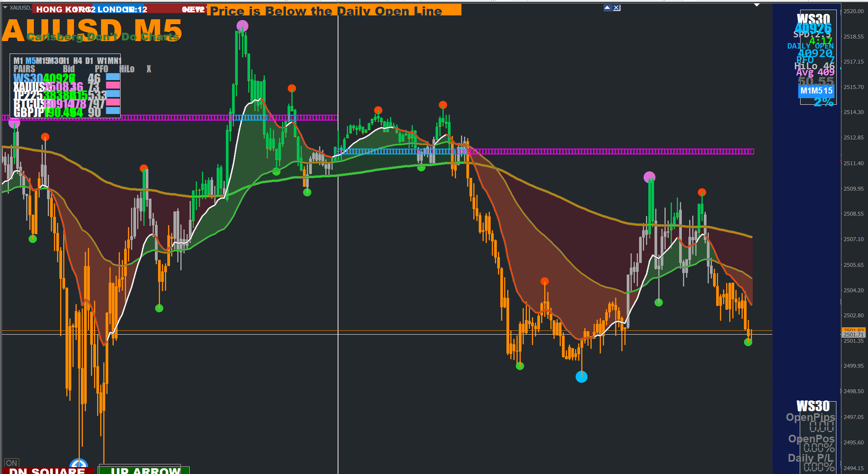Click the blue M1M515 timeframe box
The width and height of the screenshot is (868, 474).
pyautogui.click(x=816, y=91)
